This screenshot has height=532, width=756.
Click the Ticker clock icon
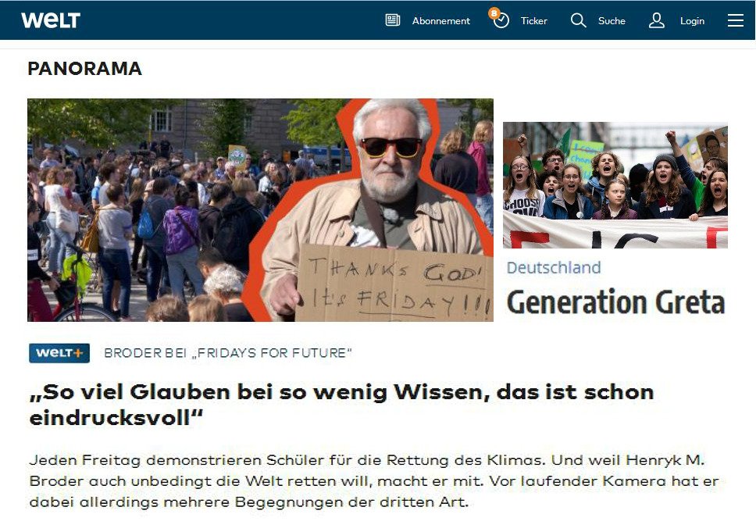(x=501, y=21)
